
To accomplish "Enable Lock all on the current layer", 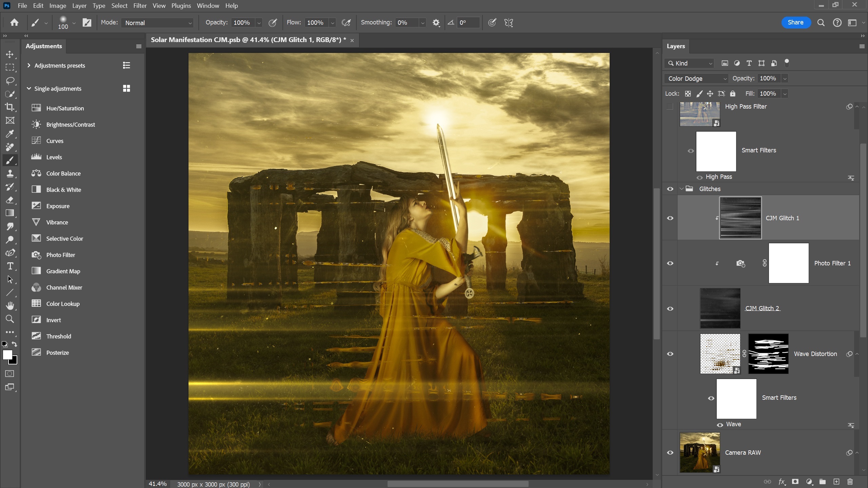I will [732, 93].
